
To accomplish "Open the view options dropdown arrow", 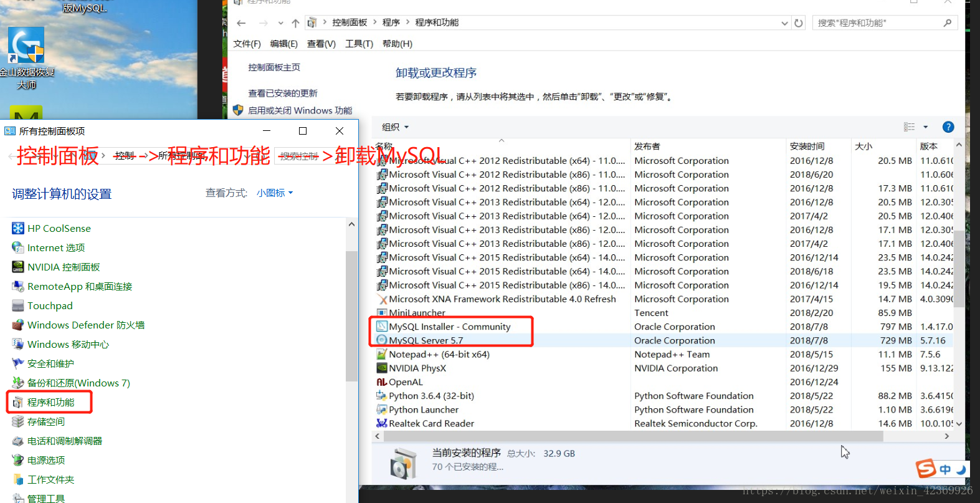I will pos(925,127).
